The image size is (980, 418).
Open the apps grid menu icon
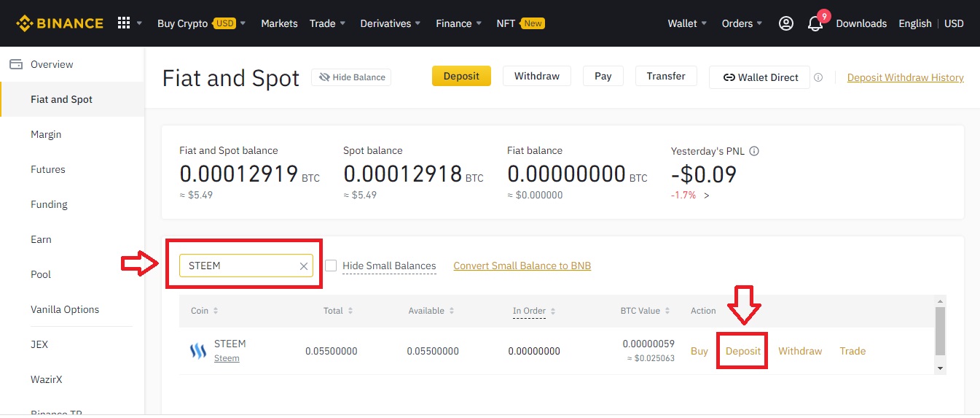point(124,23)
